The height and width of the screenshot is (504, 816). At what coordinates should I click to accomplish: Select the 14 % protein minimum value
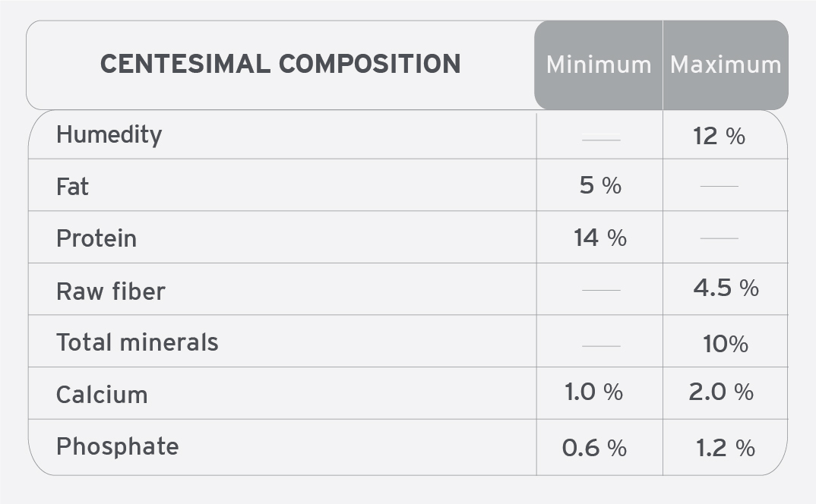pos(600,238)
